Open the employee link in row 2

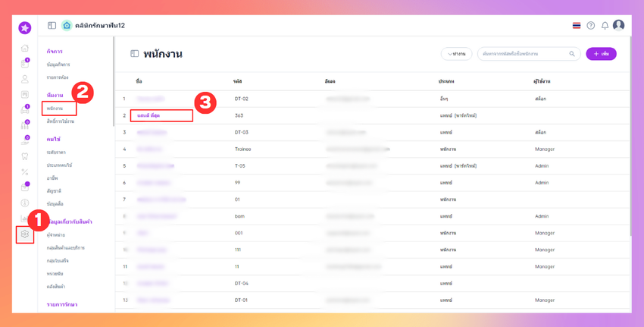[148, 115]
